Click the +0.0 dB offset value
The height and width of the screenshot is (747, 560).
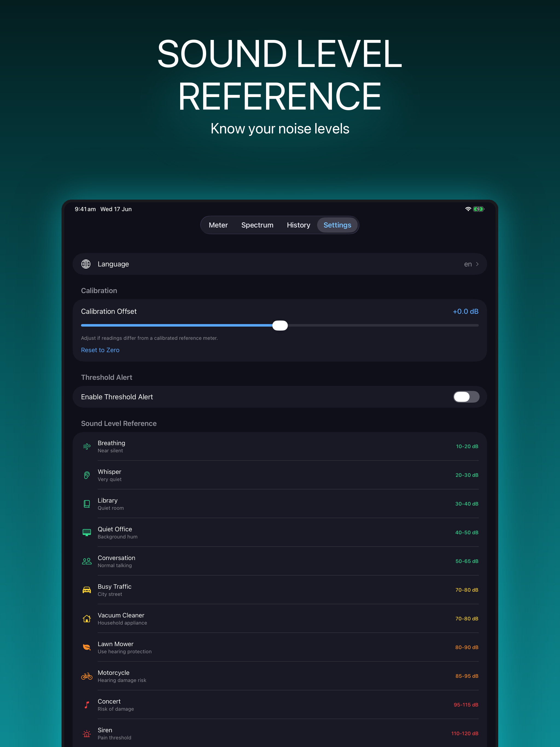tap(466, 311)
